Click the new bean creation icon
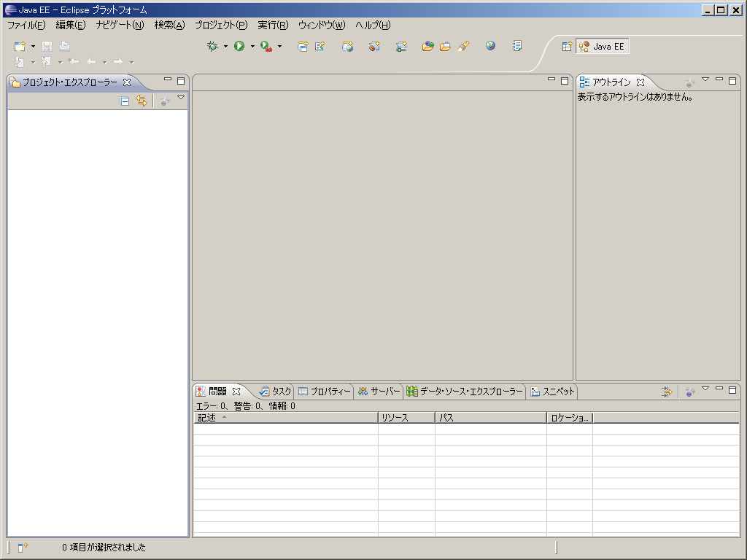The width and height of the screenshot is (747, 560). tap(374, 46)
